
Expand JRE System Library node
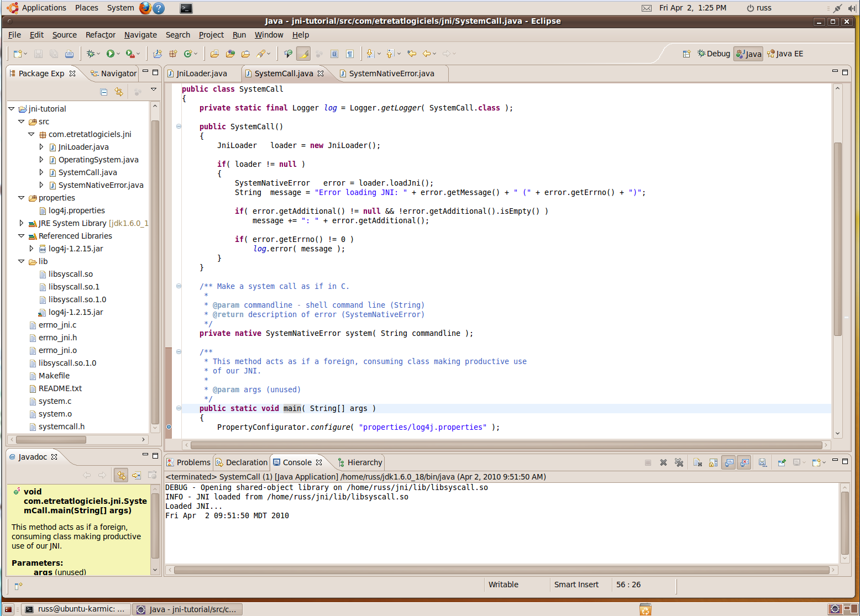22,223
